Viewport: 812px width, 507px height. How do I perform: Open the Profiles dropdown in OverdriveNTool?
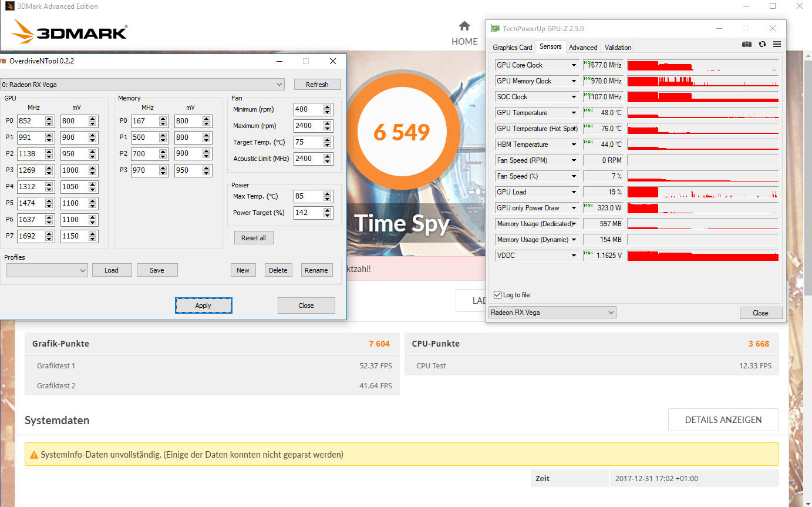click(x=47, y=270)
